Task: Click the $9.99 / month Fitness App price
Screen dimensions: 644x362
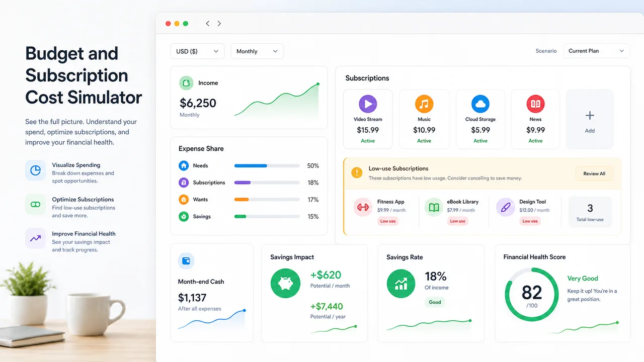Action: pyautogui.click(x=391, y=210)
